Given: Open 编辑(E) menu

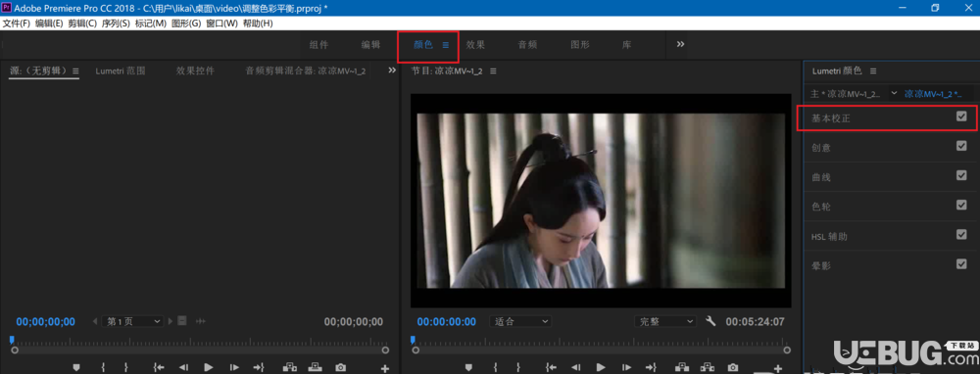Looking at the screenshot, I should pos(49,23).
